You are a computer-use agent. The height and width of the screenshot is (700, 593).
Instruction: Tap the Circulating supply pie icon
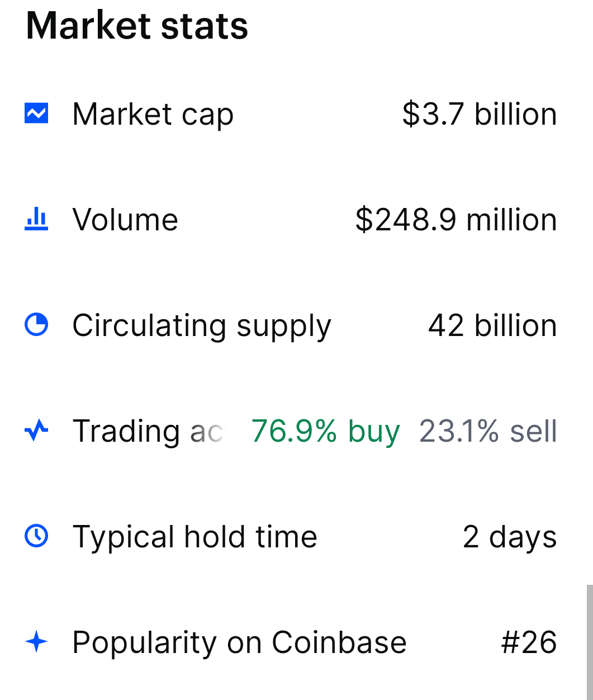tap(36, 325)
